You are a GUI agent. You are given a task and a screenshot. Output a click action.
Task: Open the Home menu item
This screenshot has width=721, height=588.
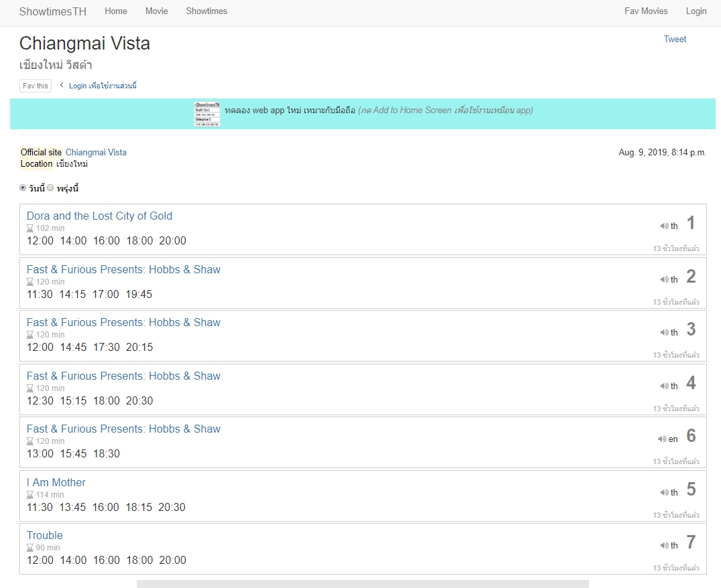pos(116,11)
